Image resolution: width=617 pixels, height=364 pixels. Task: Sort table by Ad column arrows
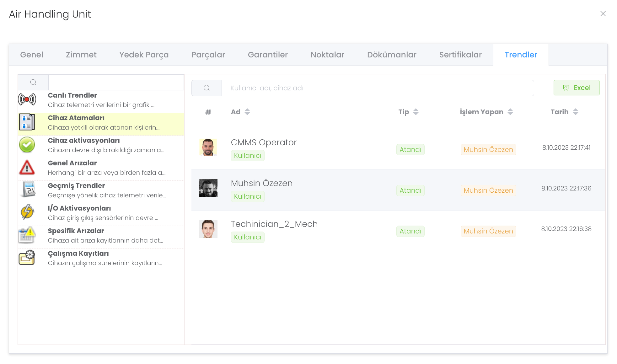pos(247,112)
